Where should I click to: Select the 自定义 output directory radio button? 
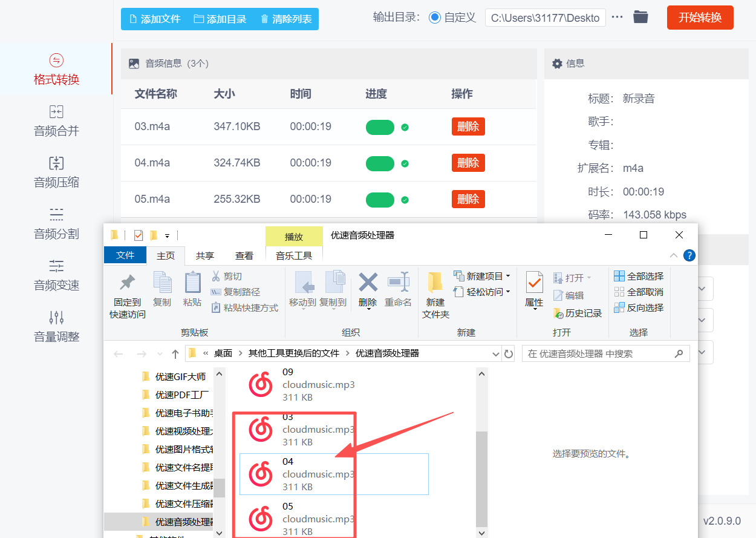coord(434,18)
